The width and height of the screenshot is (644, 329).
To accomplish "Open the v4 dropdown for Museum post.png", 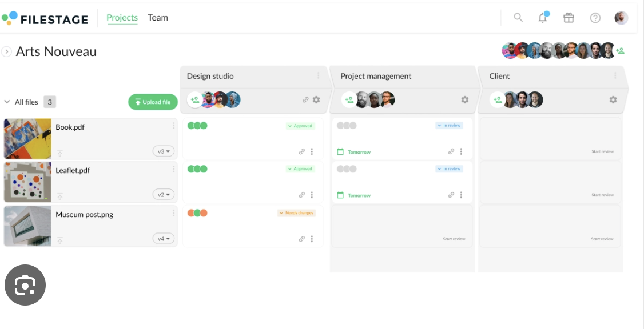I will [164, 239].
